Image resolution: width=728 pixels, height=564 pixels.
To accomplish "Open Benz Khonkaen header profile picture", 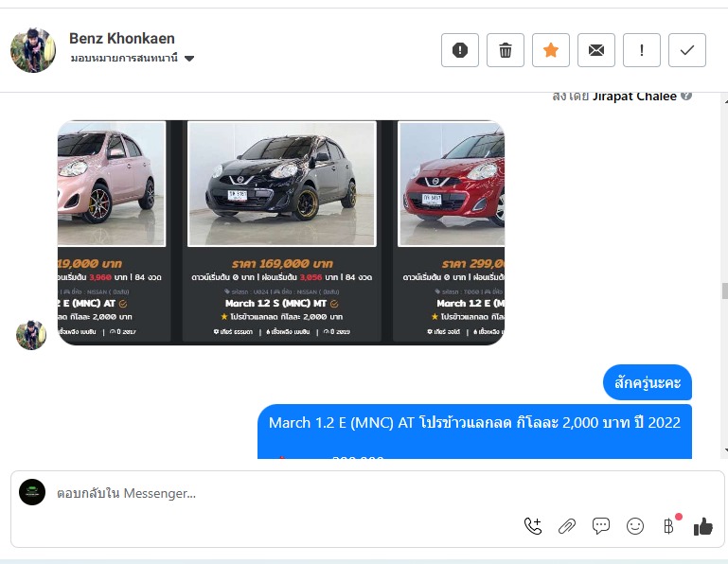I will [33, 49].
